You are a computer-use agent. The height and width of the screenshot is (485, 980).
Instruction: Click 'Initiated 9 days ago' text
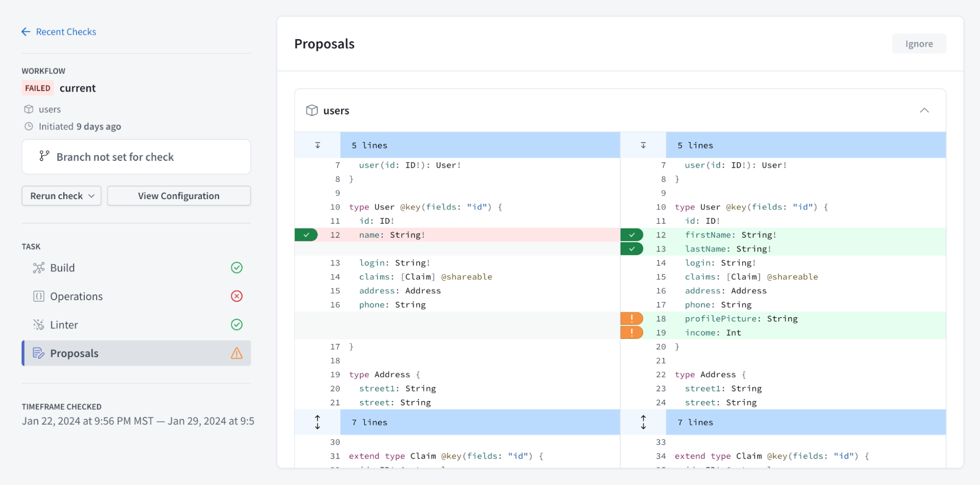point(80,127)
